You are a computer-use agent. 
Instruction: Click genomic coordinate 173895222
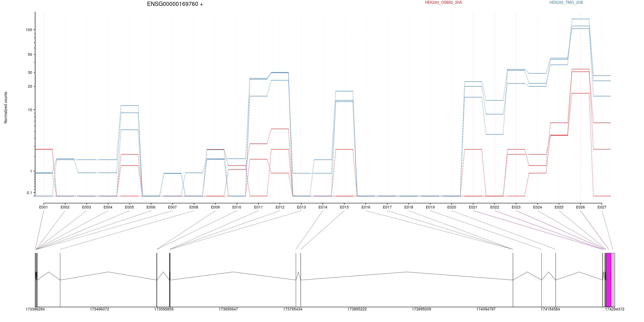[x=357, y=309]
